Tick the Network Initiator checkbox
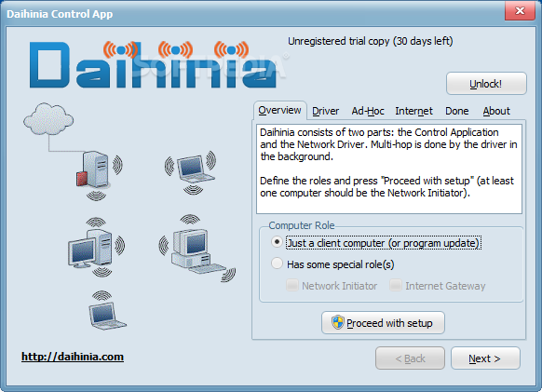 292,285
